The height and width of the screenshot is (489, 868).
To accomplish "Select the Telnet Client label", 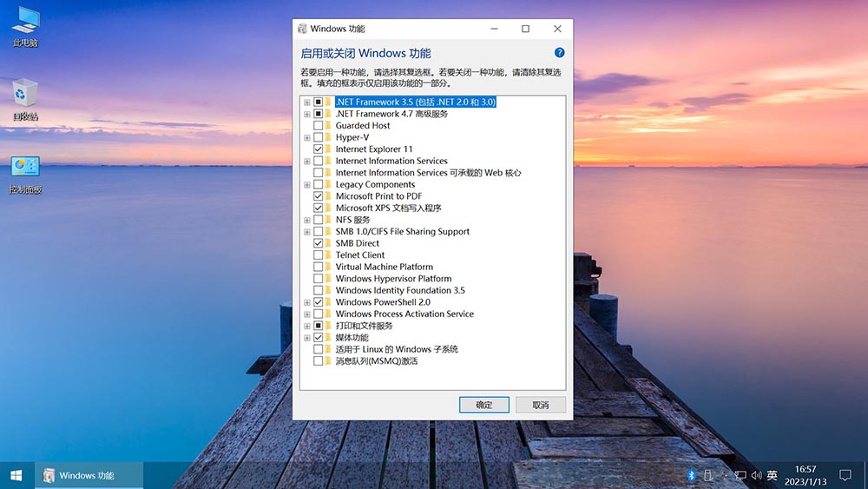I will pos(360,254).
